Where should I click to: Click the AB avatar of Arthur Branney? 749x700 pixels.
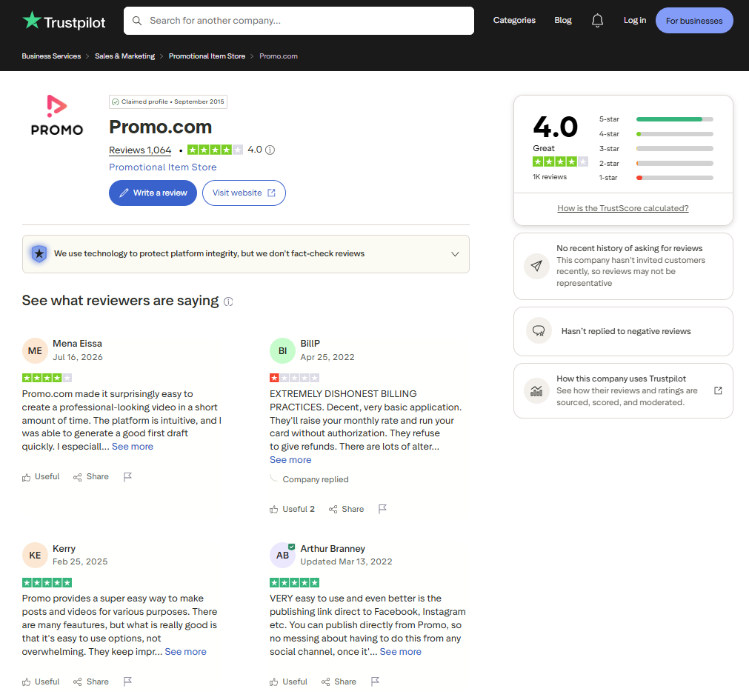(282, 556)
